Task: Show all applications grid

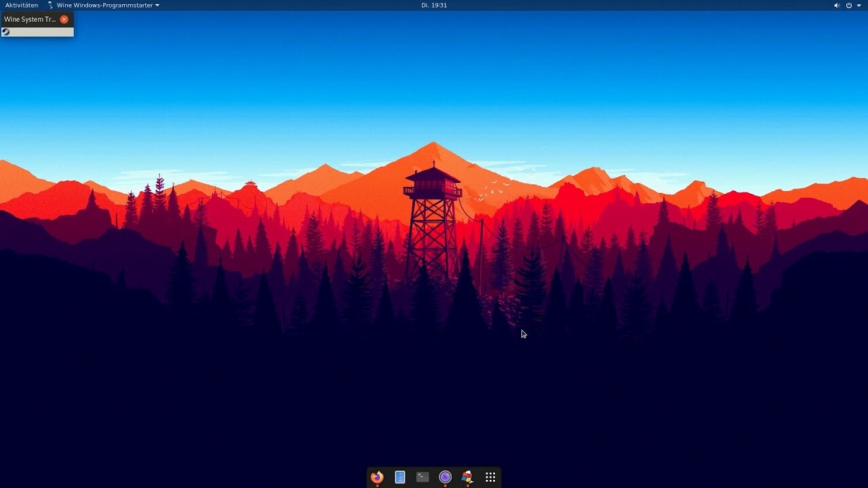Action: pyautogui.click(x=490, y=477)
